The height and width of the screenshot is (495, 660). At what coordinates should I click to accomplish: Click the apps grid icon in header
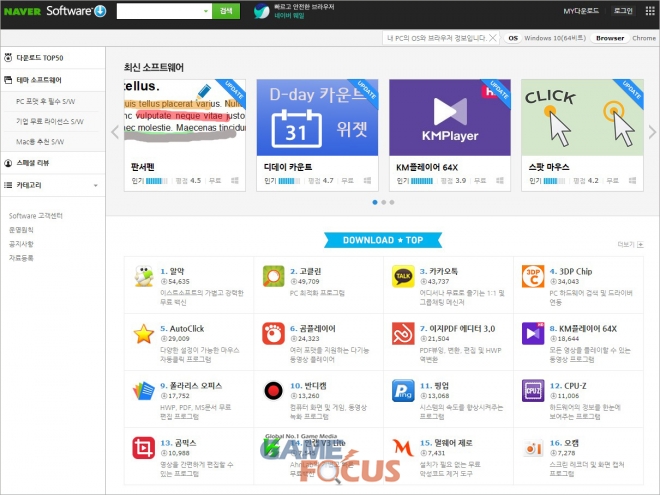[x=649, y=11]
